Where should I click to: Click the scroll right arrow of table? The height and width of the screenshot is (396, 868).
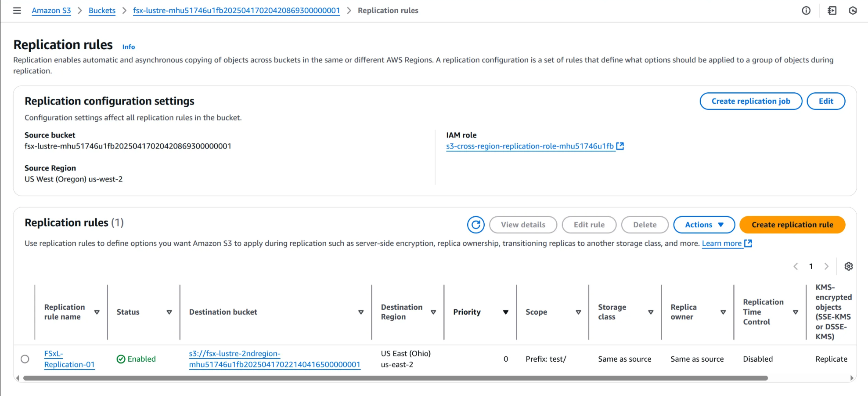tap(852, 378)
